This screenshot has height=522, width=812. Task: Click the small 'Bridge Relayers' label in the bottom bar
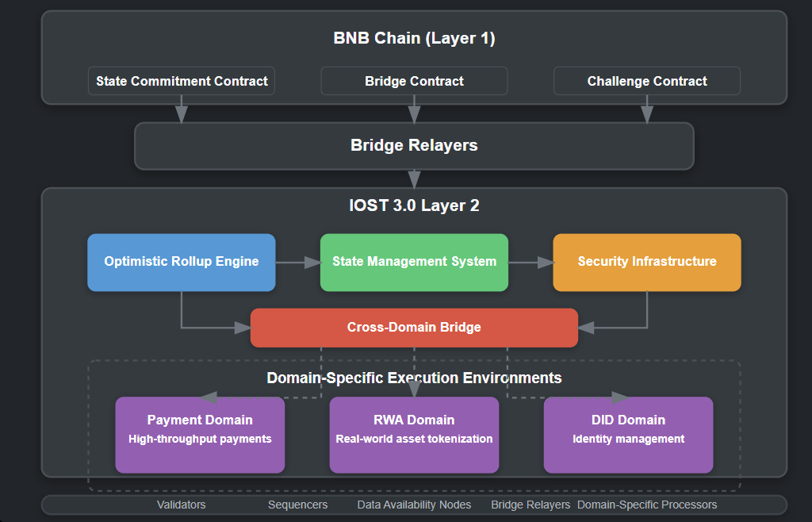point(530,505)
